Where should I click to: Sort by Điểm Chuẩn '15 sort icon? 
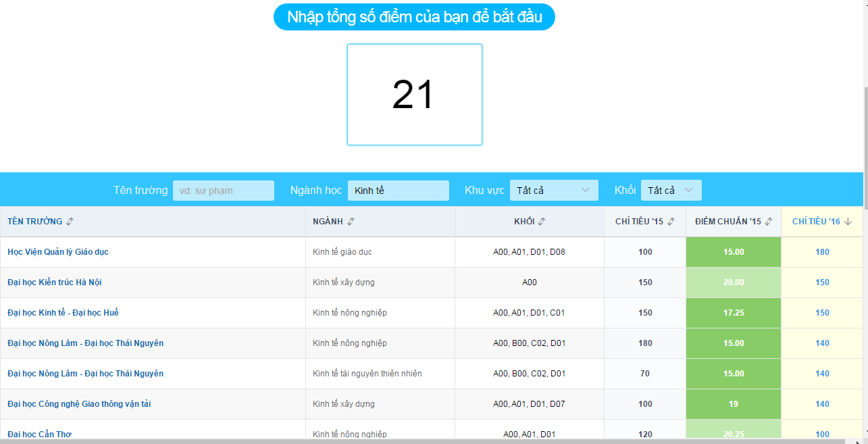tap(769, 222)
